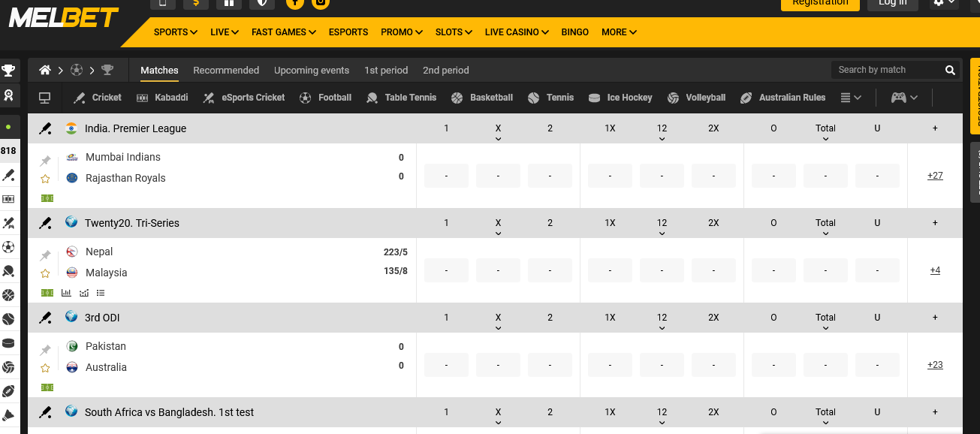Open the award ribbon icon in the left sidebar
This screenshot has width=980, height=434.
8,95
